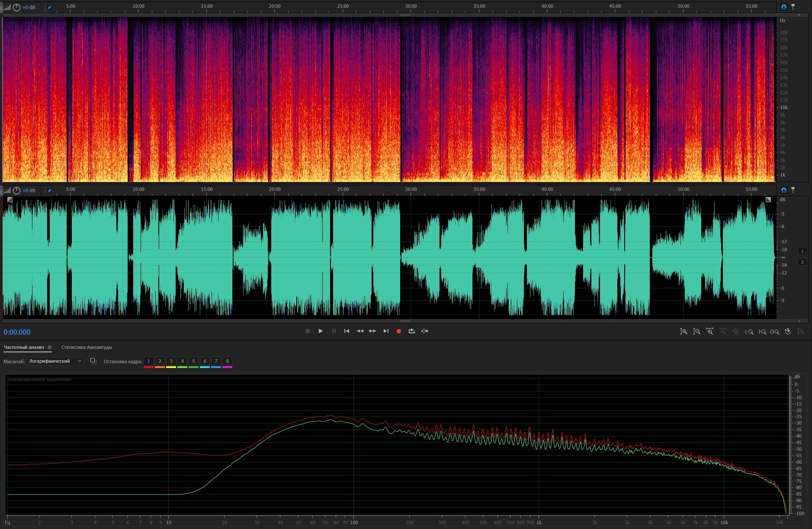The height and width of the screenshot is (529, 812).
Task: Click the Stop transport button
Action: (x=308, y=331)
